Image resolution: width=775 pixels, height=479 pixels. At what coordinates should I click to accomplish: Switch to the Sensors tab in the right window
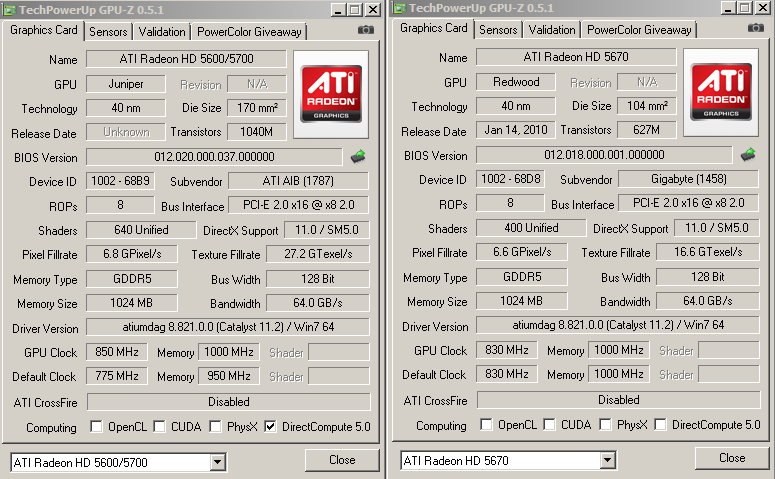498,30
